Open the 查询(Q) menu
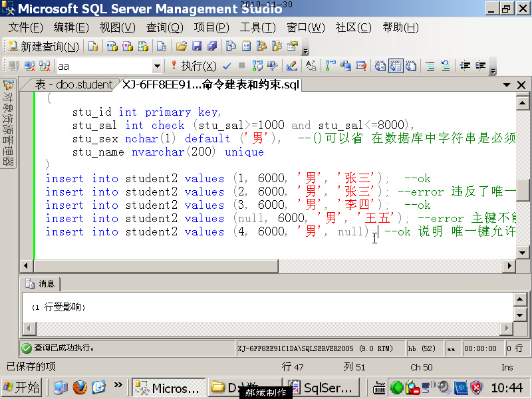 tap(164, 27)
